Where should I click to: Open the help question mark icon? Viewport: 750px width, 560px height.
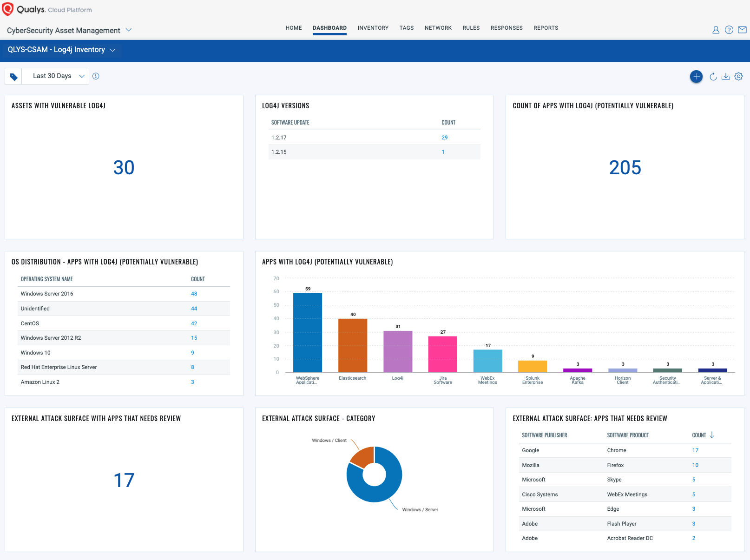729,30
